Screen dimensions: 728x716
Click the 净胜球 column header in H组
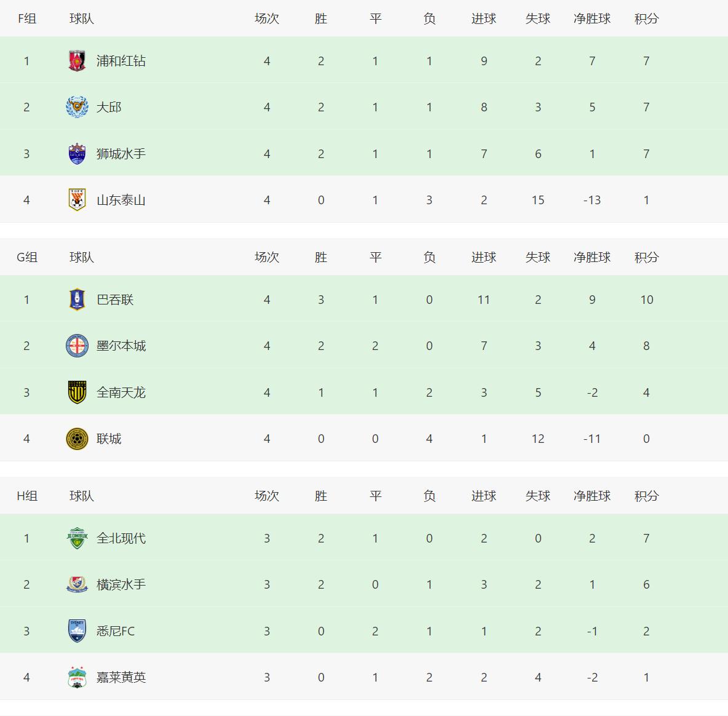(592, 496)
